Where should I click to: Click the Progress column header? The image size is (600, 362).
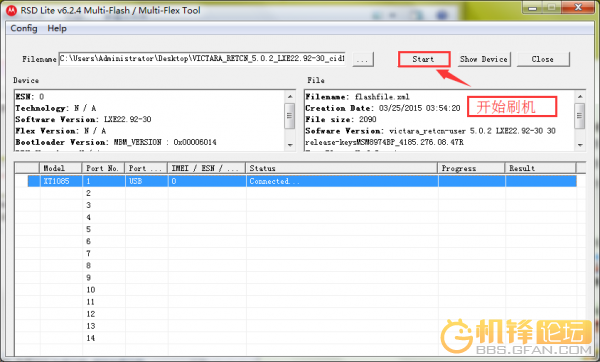(471, 168)
